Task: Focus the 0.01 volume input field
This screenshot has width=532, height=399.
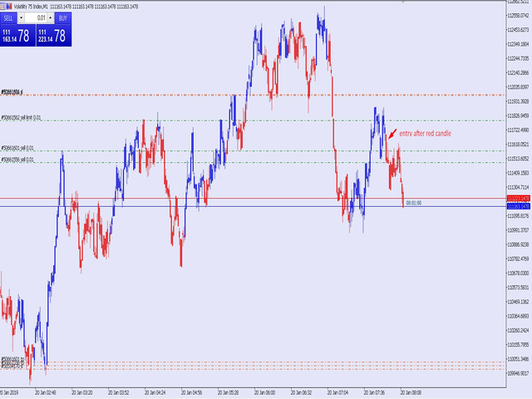Action: (x=36, y=18)
